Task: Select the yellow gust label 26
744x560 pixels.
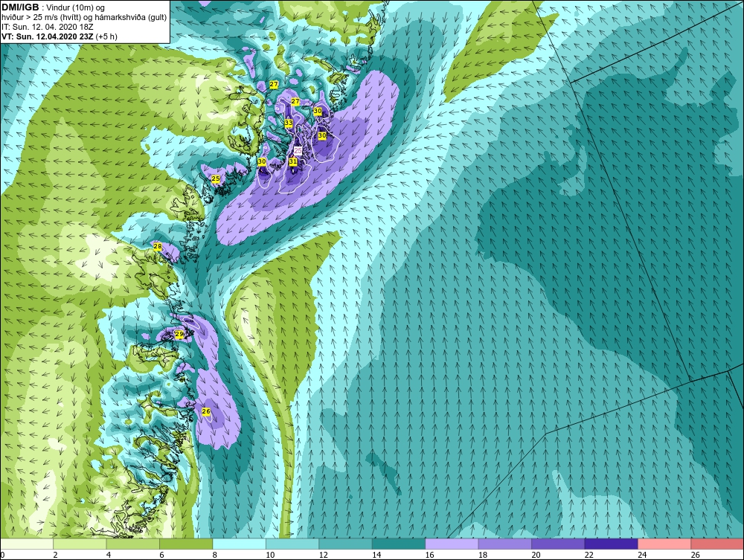Action: [206, 411]
